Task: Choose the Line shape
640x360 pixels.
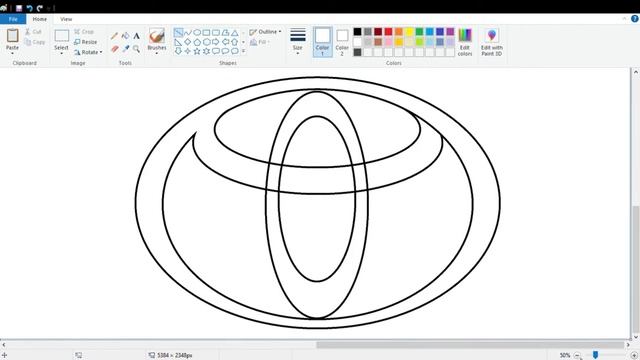Action: point(178,32)
